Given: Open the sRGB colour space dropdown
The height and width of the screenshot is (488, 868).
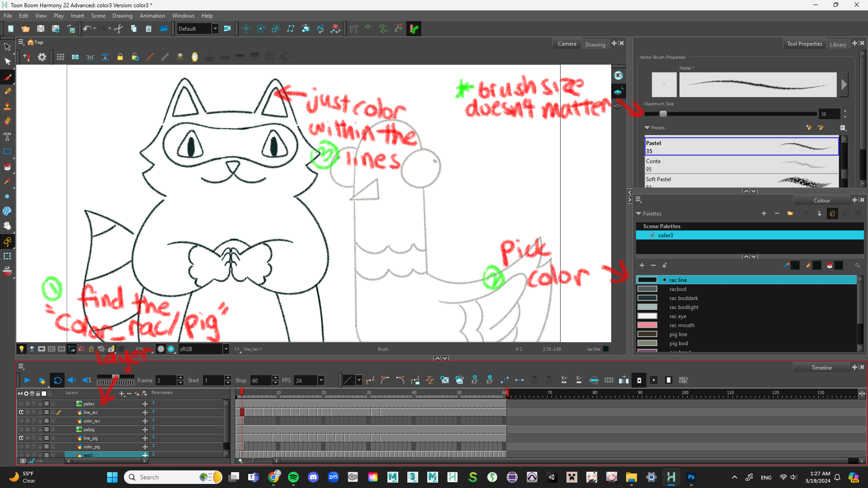Looking at the screenshot, I should click(x=226, y=349).
